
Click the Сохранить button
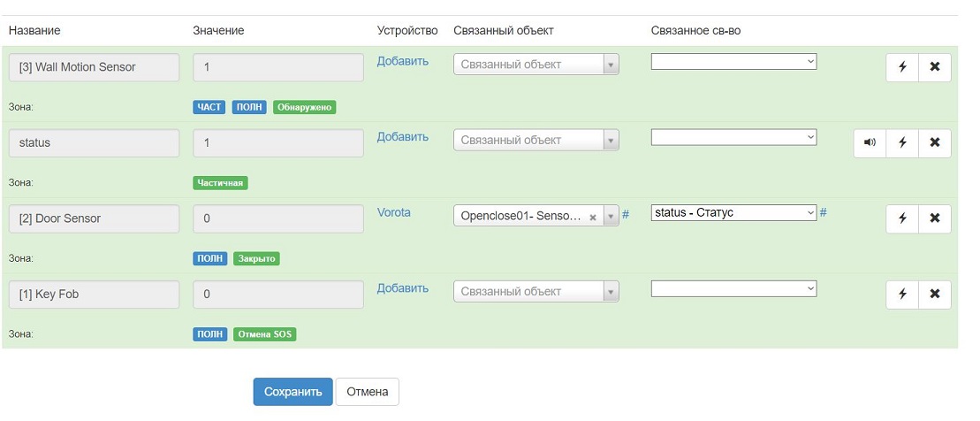pos(292,392)
